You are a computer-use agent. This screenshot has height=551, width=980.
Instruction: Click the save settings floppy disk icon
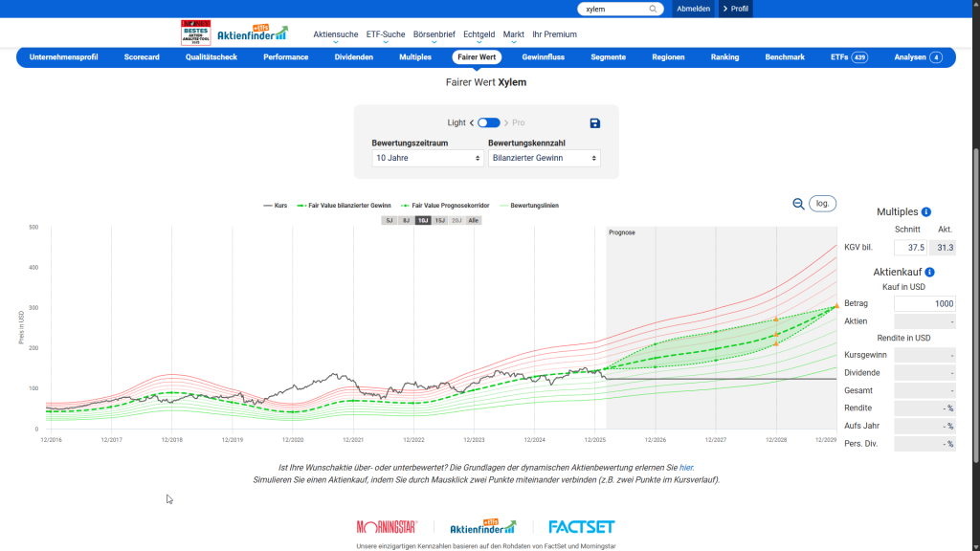[x=594, y=123]
